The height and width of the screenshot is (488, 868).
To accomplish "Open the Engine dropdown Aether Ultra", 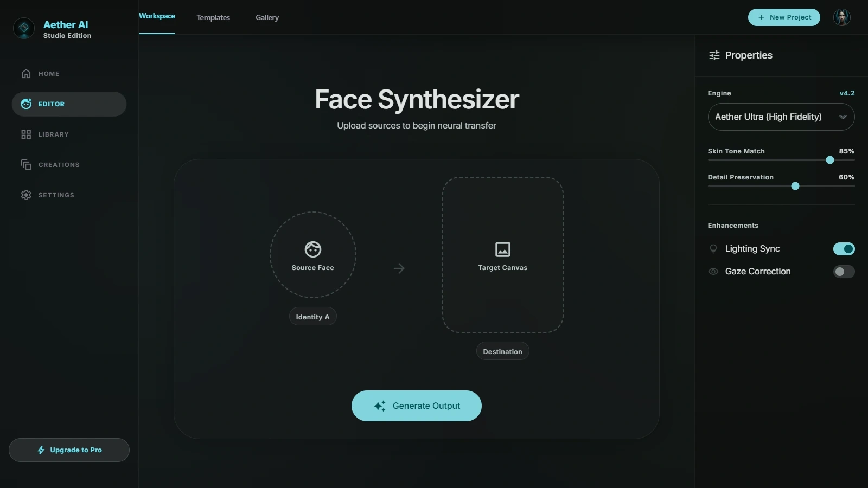I will 781,117.
